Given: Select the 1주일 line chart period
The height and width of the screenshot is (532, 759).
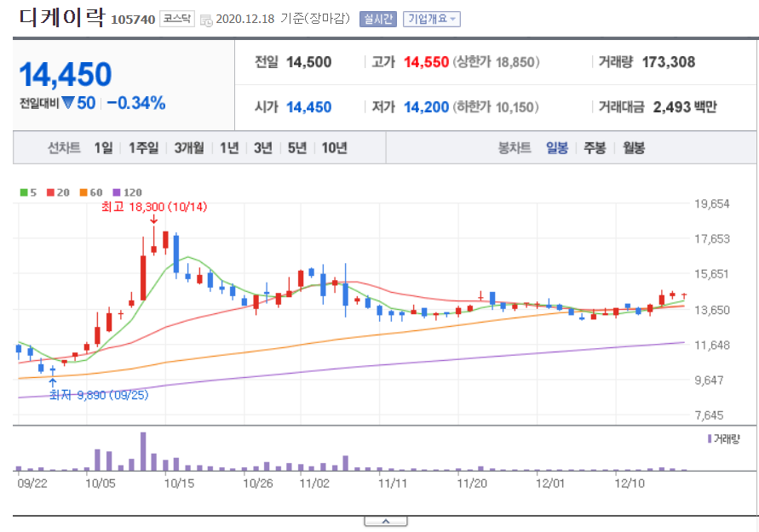Looking at the screenshot, I should coord(143,147).
